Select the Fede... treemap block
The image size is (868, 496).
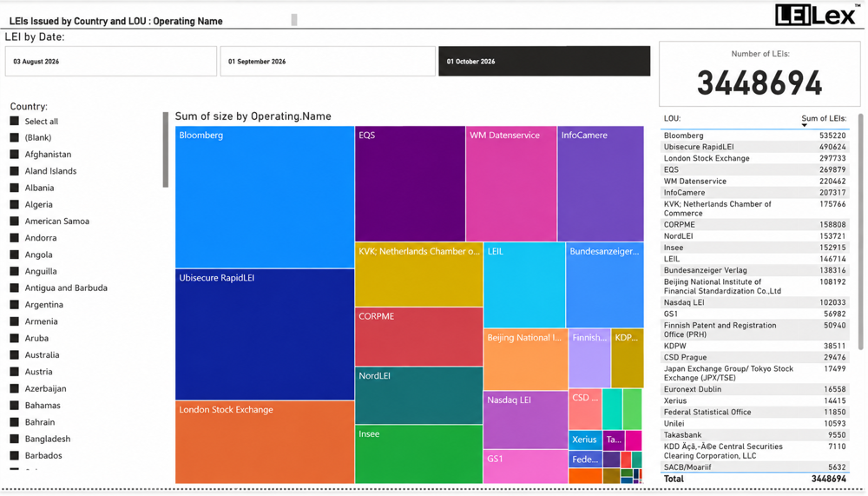pos(585,459)
